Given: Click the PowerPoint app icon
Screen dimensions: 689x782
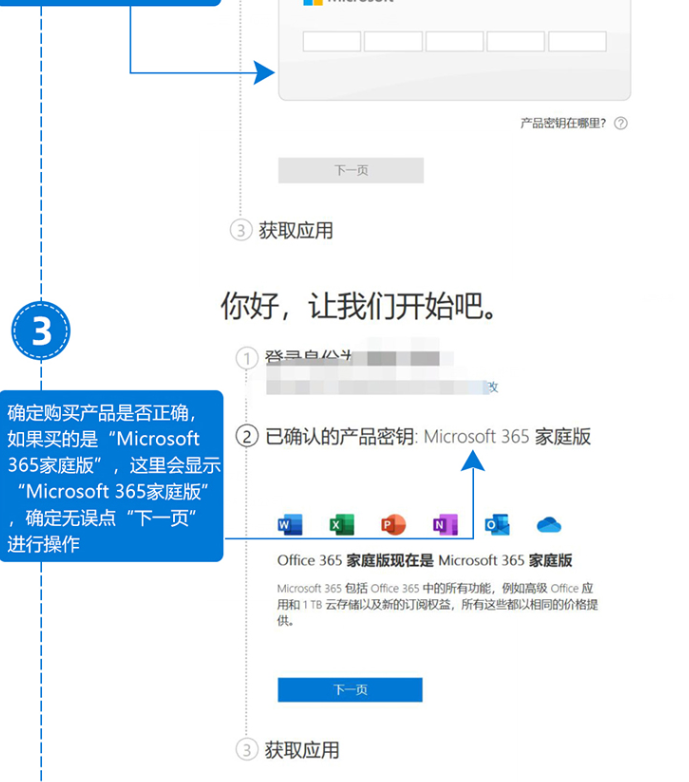Looking at the screenshot, I should click(x=393, y=525).
